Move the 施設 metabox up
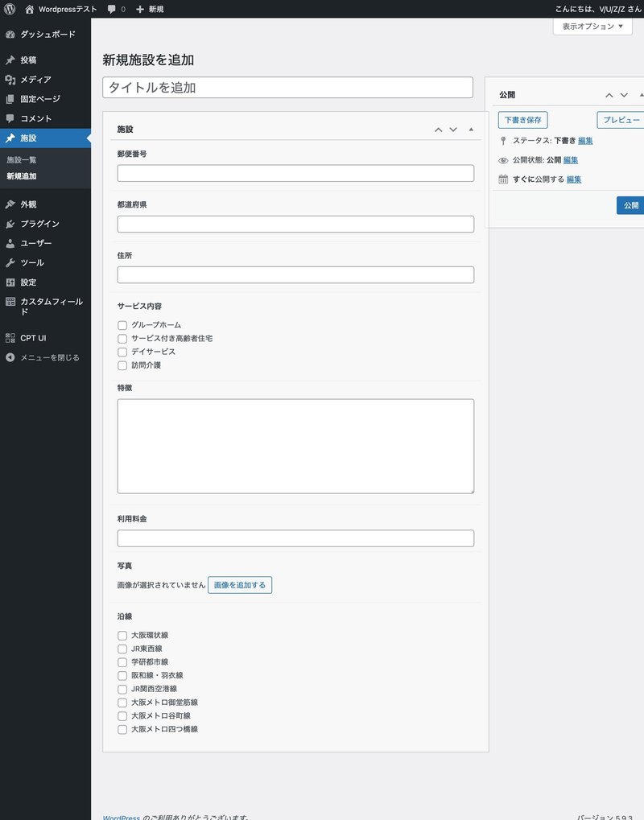 coord(439,130)
